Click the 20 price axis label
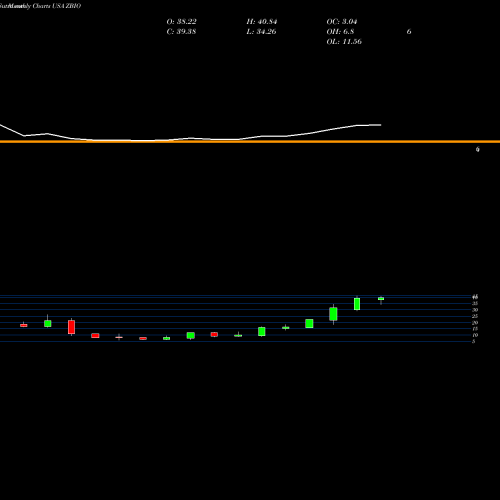The image size is (500, 500). click(475, 322)
